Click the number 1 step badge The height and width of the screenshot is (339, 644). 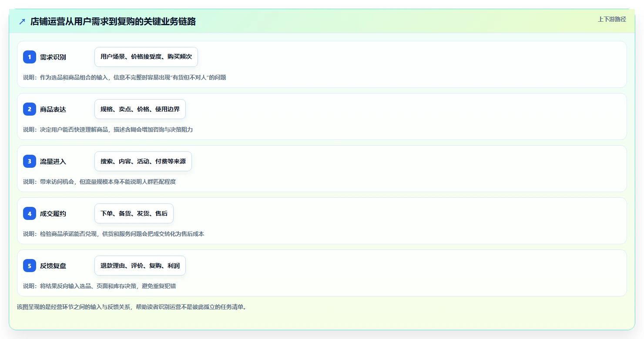click(x=30, y=57)
